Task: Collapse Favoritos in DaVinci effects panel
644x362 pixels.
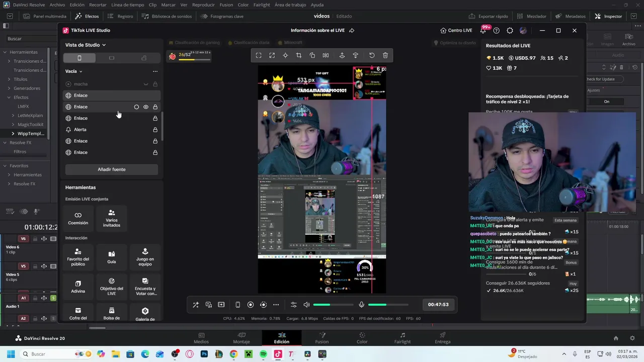Action: point(5,166)
